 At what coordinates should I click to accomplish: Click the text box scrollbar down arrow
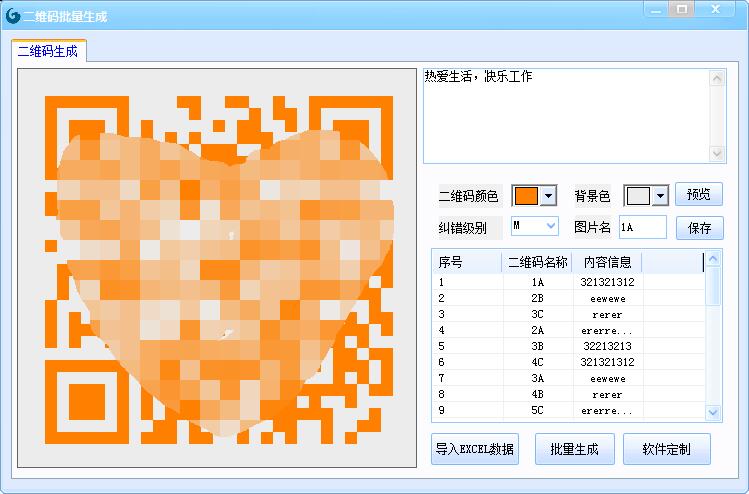[x=717, y=153]
